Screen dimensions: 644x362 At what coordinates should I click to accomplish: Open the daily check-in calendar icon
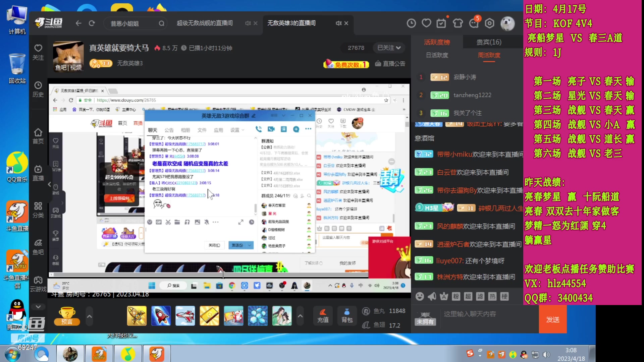pos(441,23)
